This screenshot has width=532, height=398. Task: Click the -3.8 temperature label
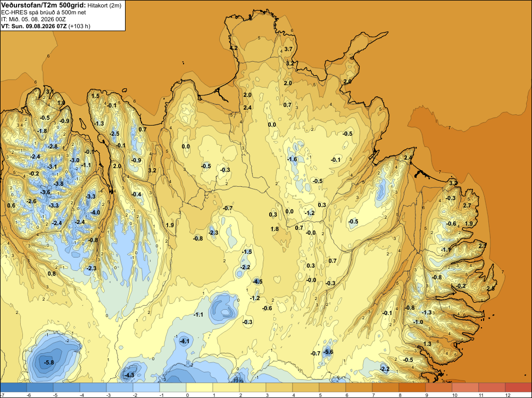coord(59,184)
